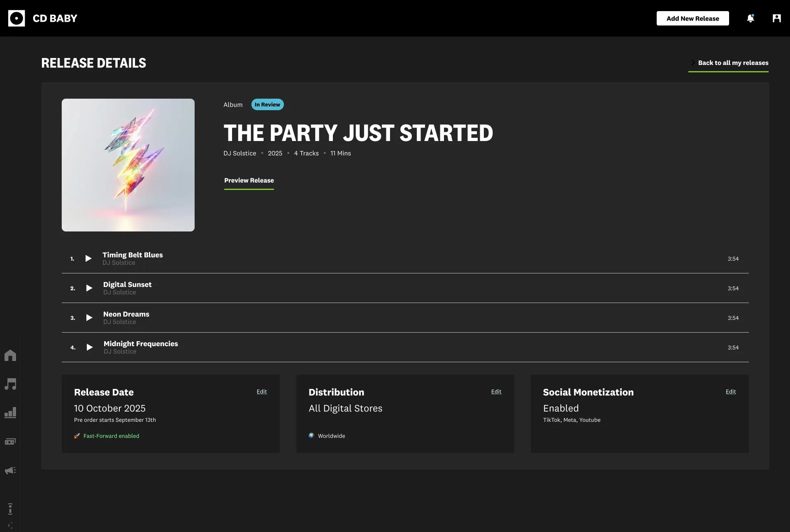Screen dimensions: 790x532
Task: Click the Social Monetization card heading
Action: [588, 392]
